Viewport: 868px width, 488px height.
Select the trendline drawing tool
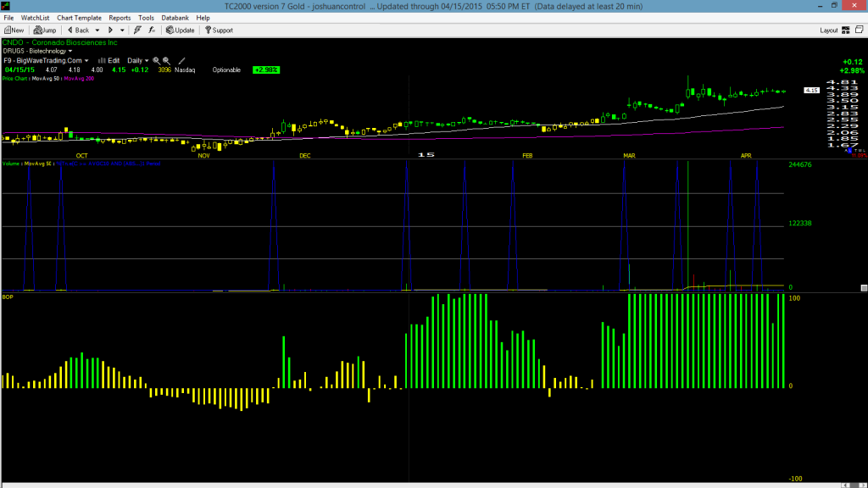click(181, 61)
